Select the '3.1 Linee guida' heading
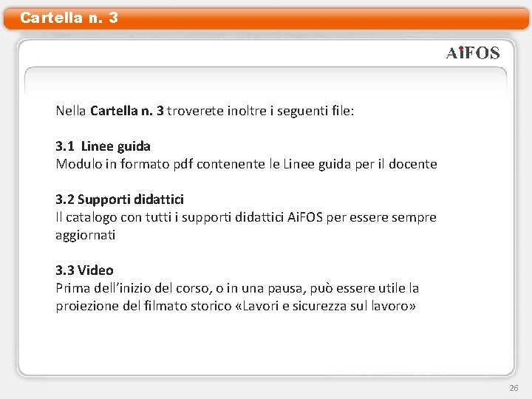This screenshot has width=532, height=399. coord(103,146)
